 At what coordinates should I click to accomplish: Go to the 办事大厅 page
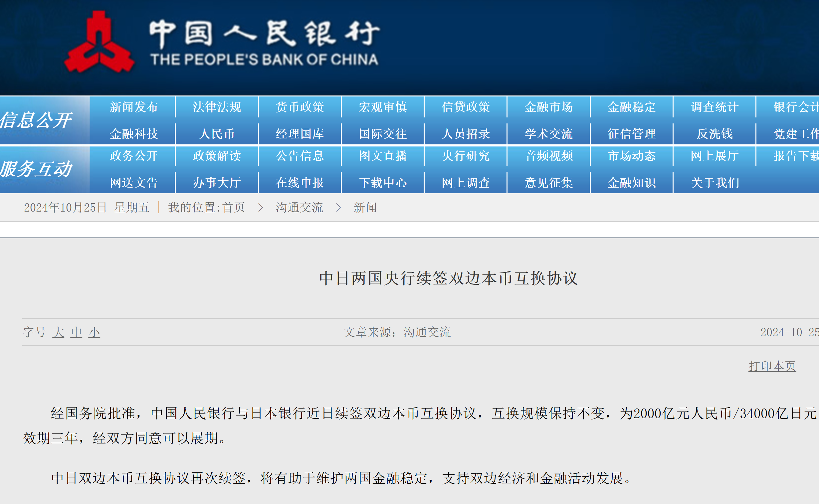click(x=217, y=183)
